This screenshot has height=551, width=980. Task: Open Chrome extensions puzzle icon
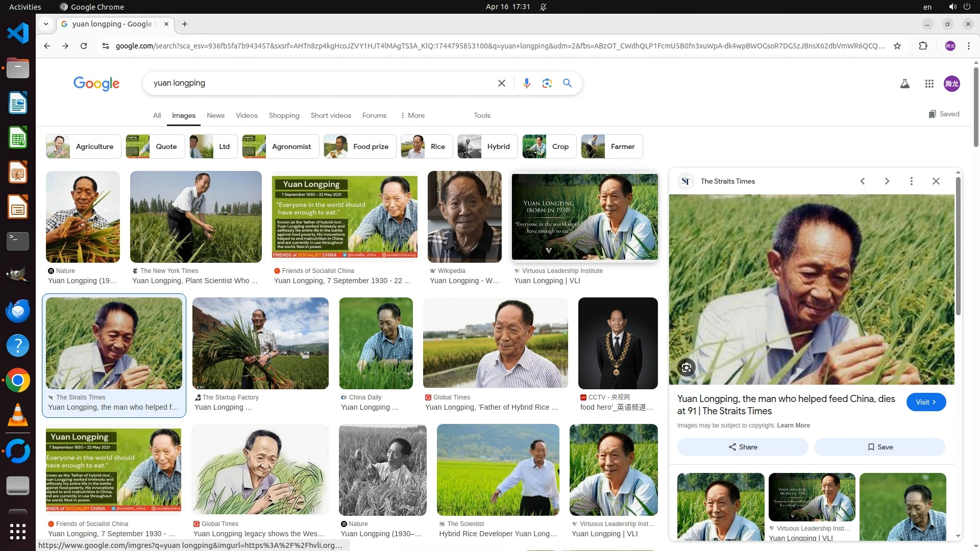tap(923, 46)
